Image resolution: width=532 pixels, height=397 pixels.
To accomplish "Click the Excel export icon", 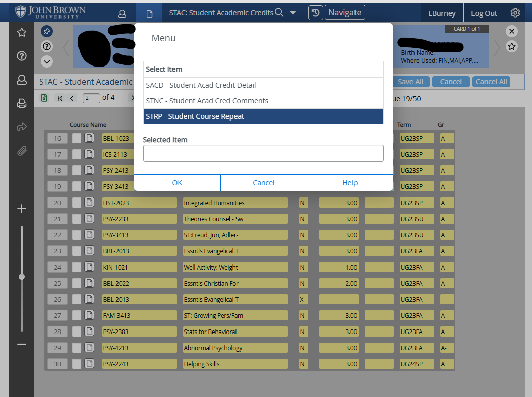I will tap(44, 98).
